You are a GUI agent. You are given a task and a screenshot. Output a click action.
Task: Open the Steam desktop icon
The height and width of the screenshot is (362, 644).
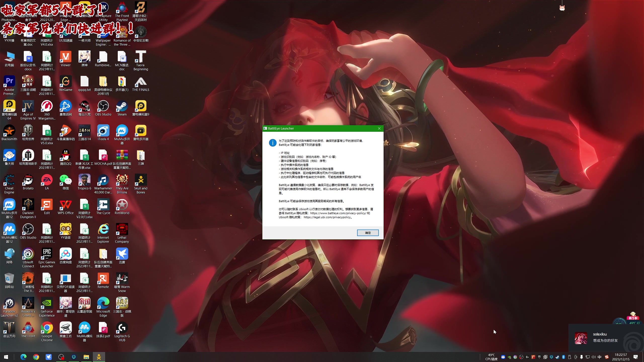click(122, 108)
